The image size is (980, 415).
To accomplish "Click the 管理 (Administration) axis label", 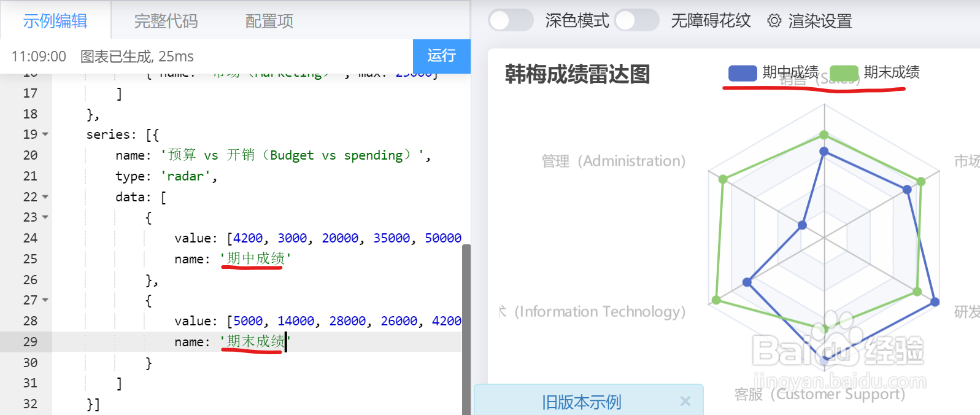I will pos(614,161).
